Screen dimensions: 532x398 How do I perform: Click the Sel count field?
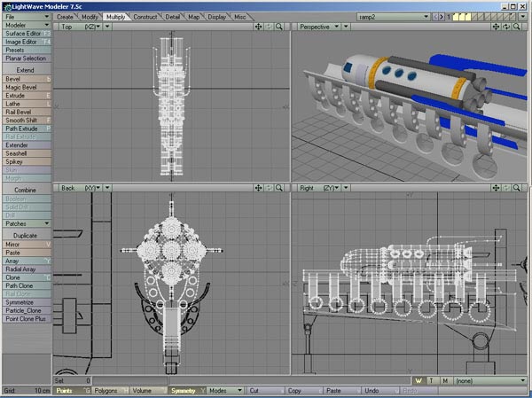click(x=73, y=380)
